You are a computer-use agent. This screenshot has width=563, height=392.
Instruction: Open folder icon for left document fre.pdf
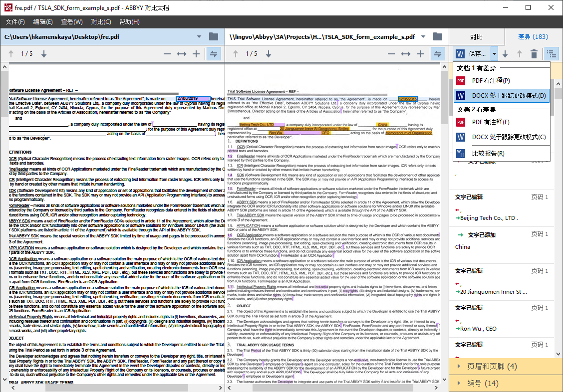click(x=214, y=36)
